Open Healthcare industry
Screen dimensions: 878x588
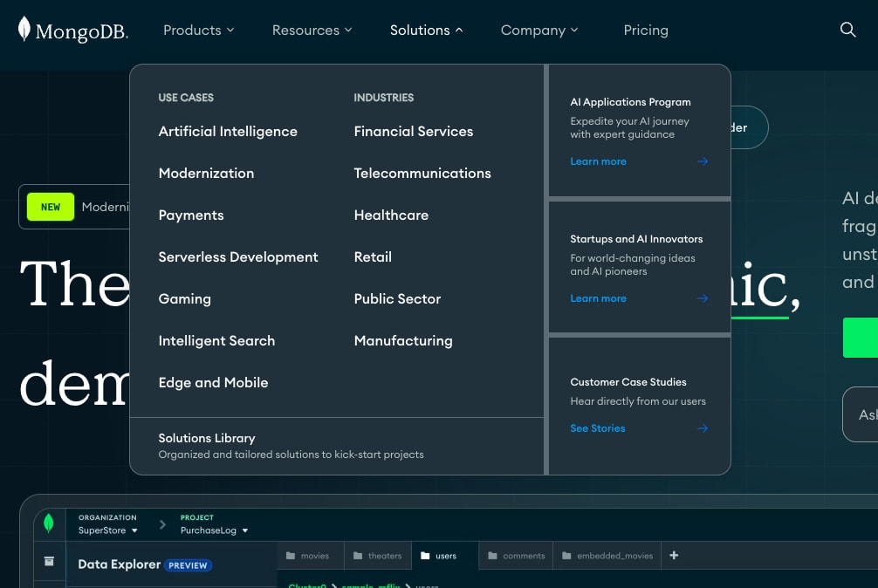391,215
